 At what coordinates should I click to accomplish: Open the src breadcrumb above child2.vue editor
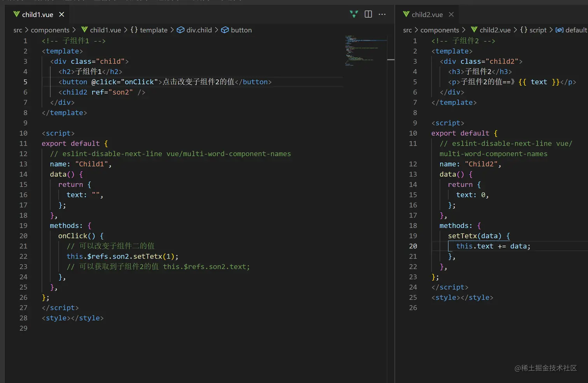(408, 30)
